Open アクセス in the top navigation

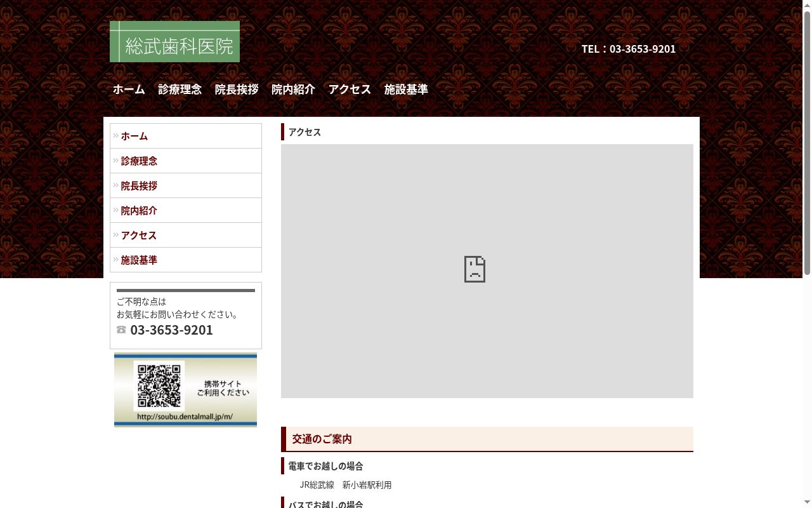pyautogui.click(x=350, y=90)
